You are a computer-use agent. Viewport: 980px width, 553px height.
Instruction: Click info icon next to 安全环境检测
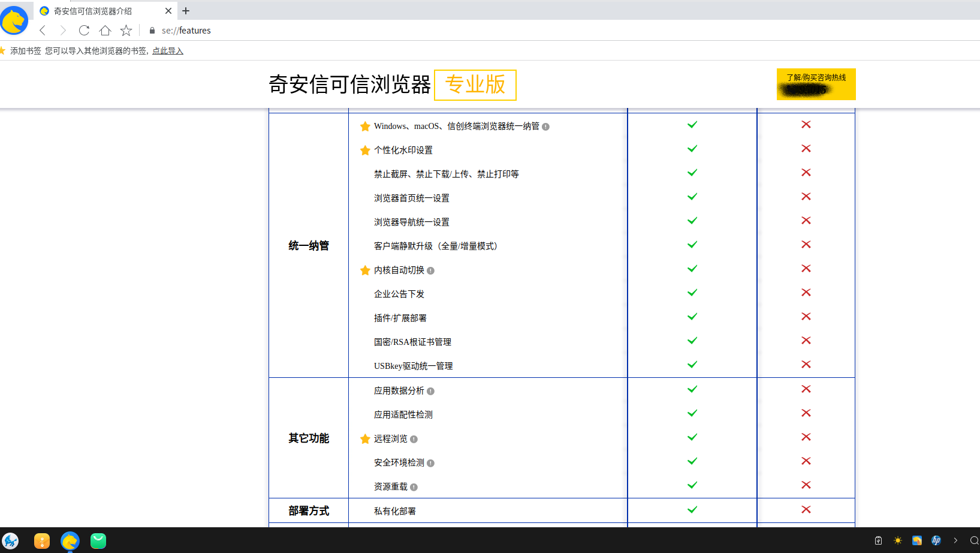point(430,463)
